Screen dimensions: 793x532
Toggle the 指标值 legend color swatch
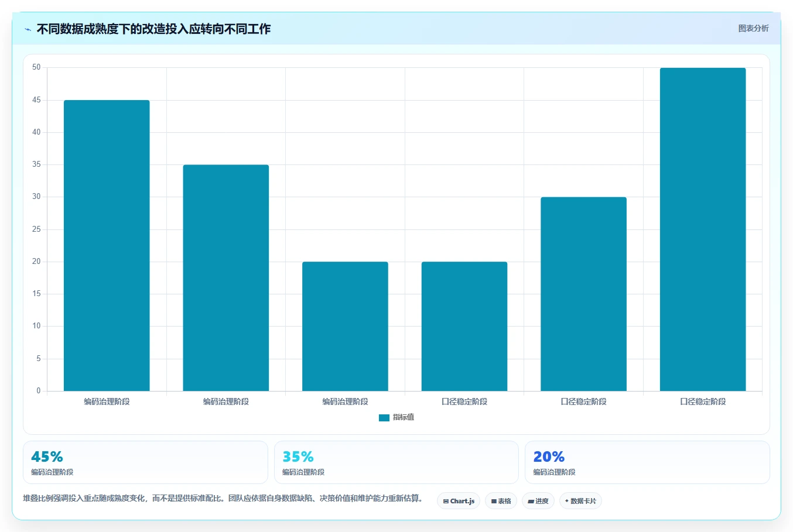(384, 417)
